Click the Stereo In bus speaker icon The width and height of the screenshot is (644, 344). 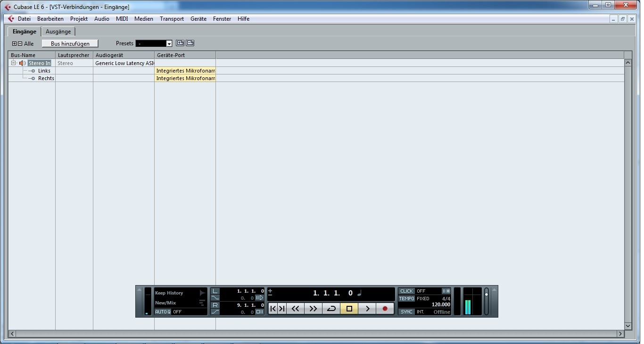click(x=22, y=63)
